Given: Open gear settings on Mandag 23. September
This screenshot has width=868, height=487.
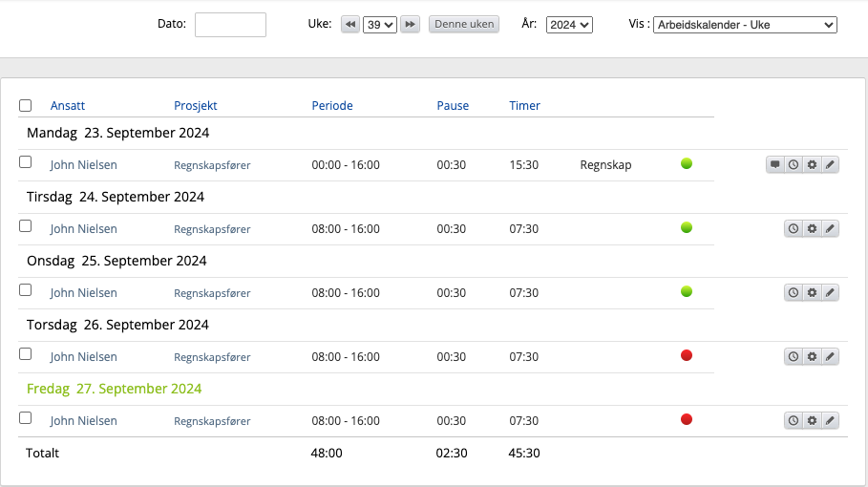Looking at the screenshot, I should pos(812,165).
